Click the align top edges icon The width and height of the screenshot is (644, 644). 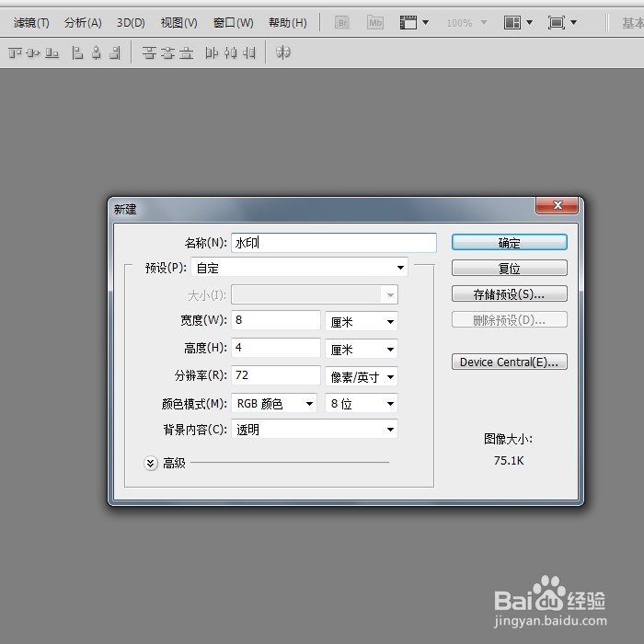click(x=15, y=52)
